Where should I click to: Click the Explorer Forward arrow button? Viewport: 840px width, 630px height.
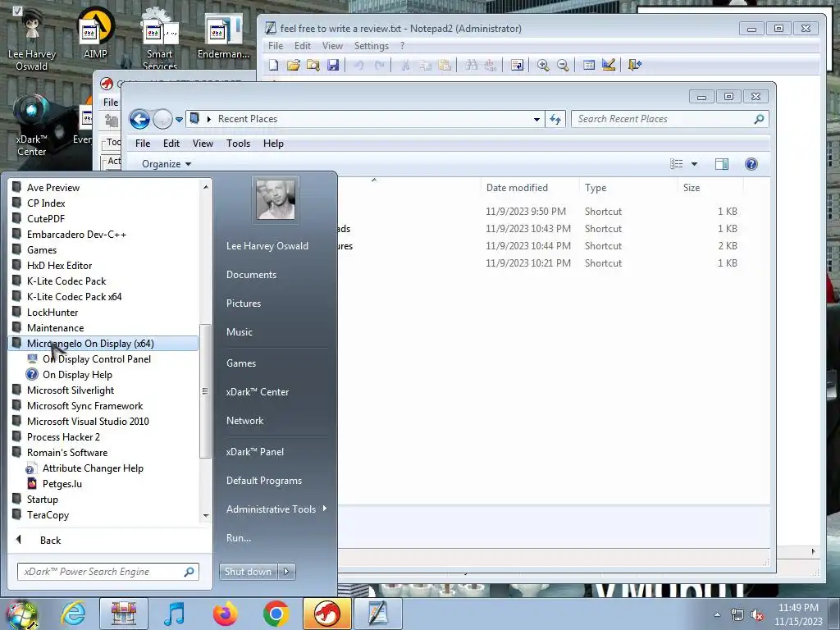pyautogui.click(x=162, y=119)
